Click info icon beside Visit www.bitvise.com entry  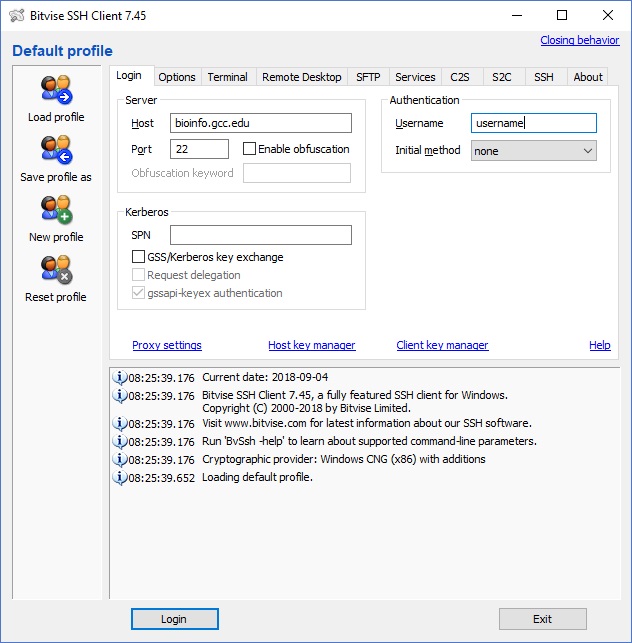119,423
